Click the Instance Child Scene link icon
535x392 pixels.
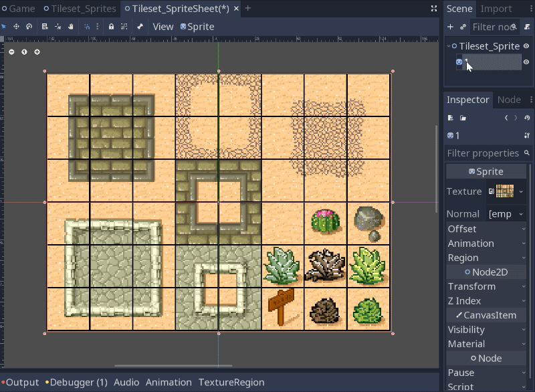point(463,27)
